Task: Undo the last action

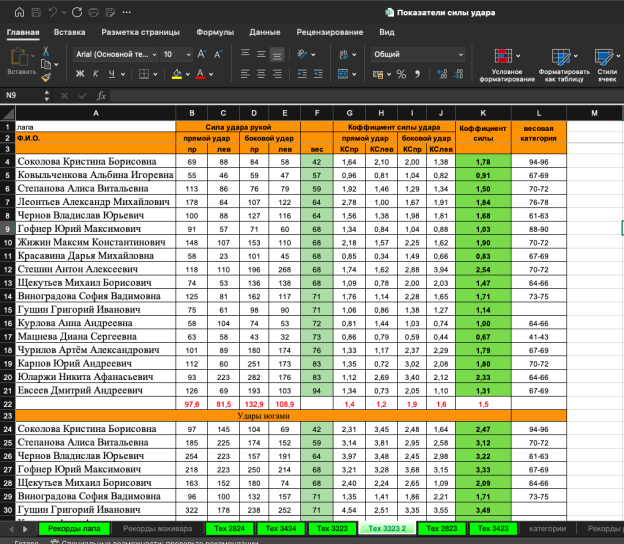Action: click(x=53, y=12)
